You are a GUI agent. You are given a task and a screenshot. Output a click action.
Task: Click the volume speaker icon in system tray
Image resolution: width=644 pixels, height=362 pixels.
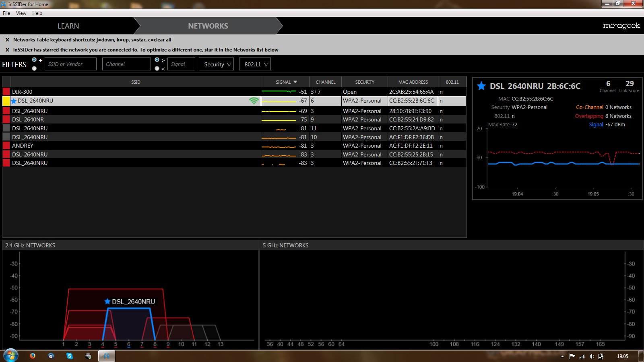click(591, 356)
